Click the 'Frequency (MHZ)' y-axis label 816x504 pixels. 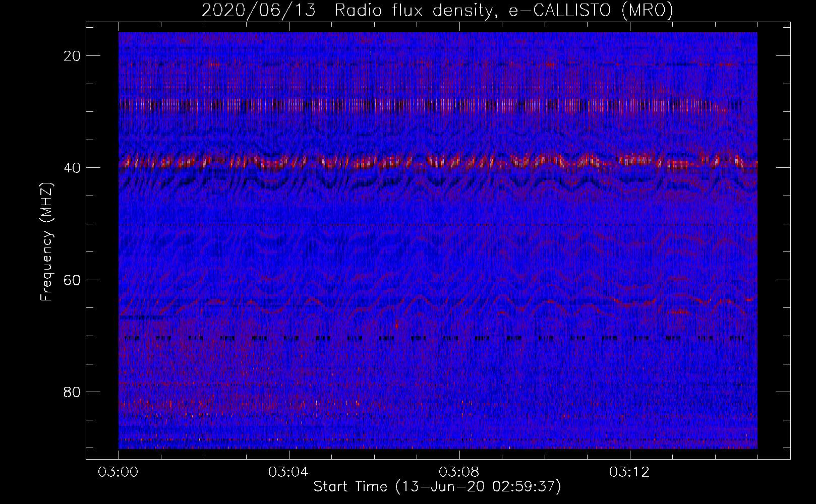tap(46, 242)
